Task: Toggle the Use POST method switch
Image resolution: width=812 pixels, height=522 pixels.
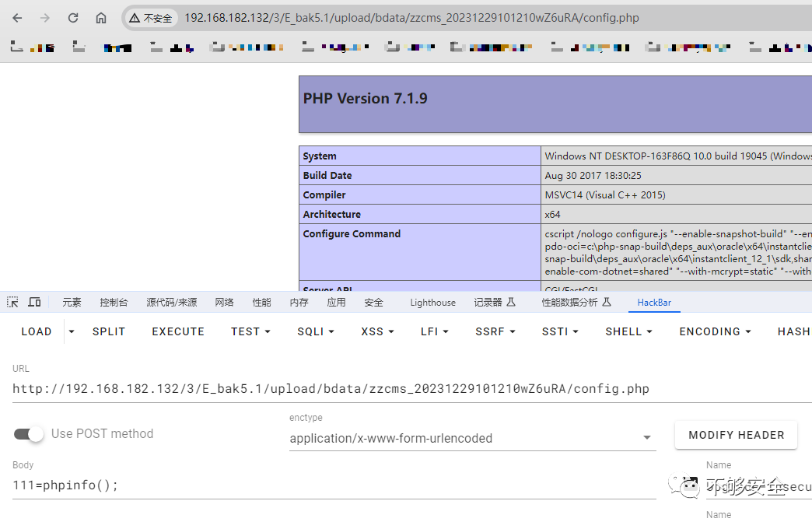Action: (29, 434)
